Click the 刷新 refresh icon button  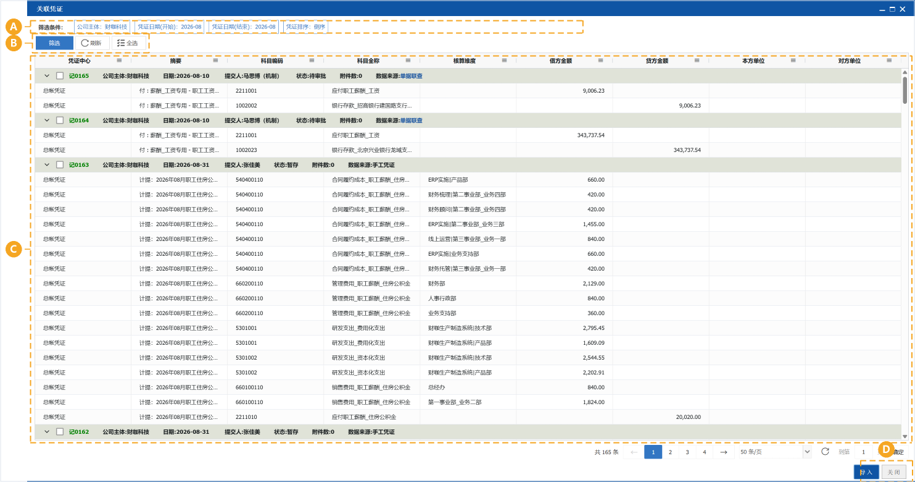pyautogui.click(x=85, y=43)
